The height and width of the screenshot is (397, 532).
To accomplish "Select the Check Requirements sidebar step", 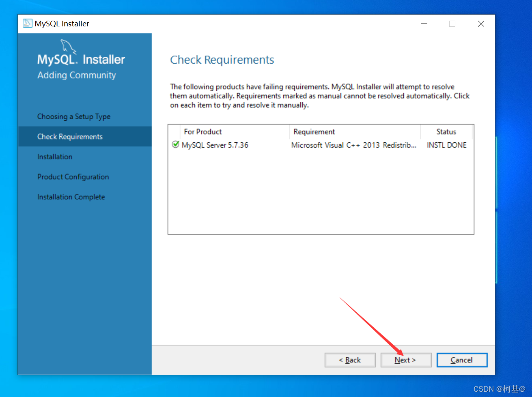I will tap(85, 137).
